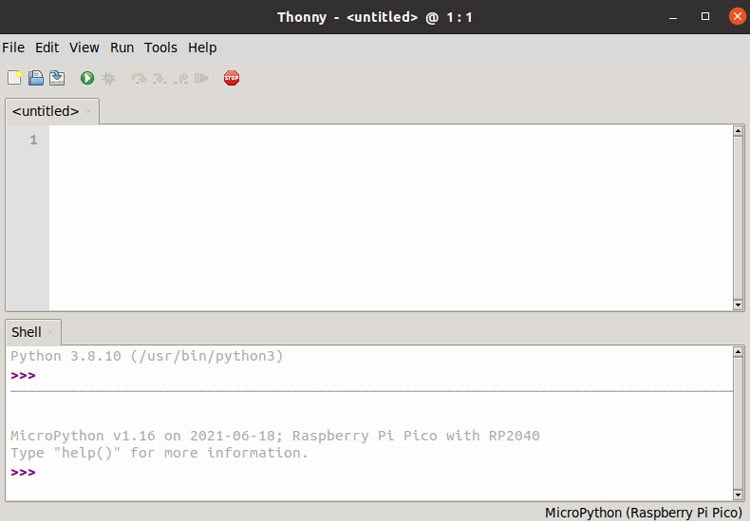Open the File menu
Screen dimensions: 750x521
pyautogui.click(x=13, y=47)
